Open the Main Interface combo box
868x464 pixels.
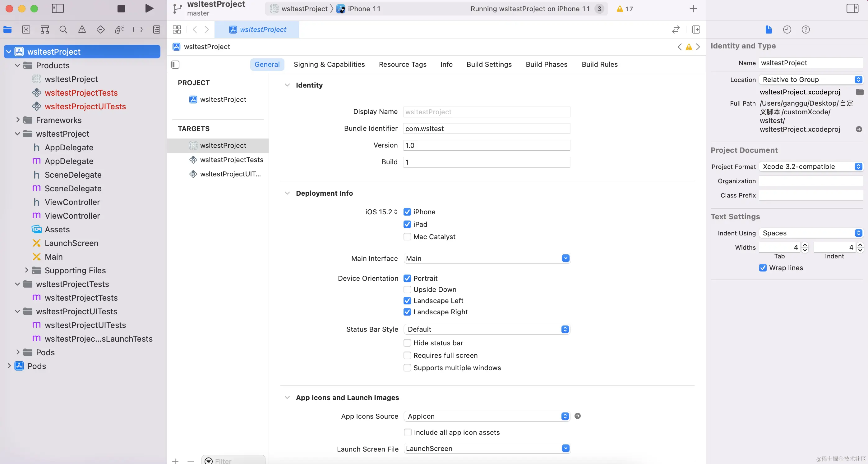(566, 258)
